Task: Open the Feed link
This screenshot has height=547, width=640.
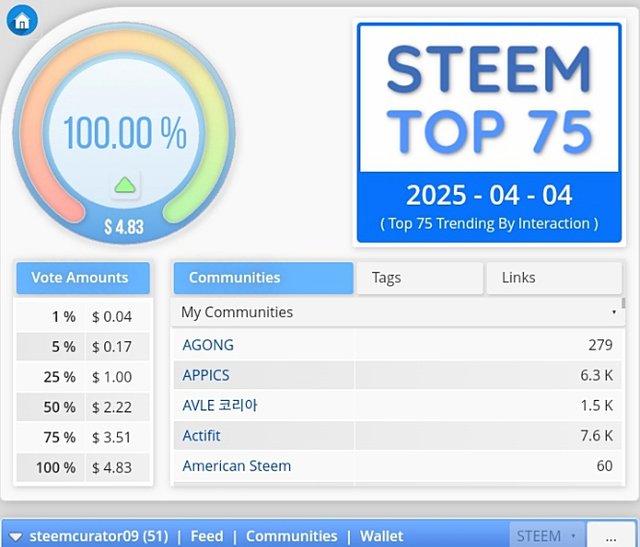Action: pyautogui.click(x=207, y=536)
